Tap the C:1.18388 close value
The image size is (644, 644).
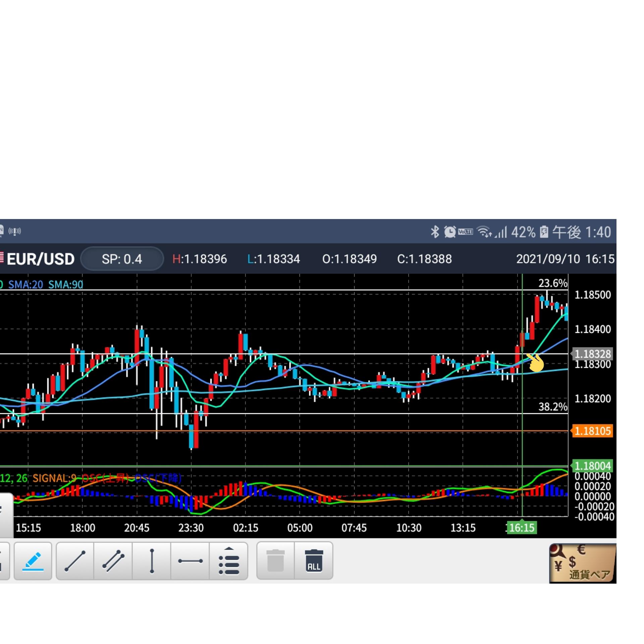click(x=425, y=259)
